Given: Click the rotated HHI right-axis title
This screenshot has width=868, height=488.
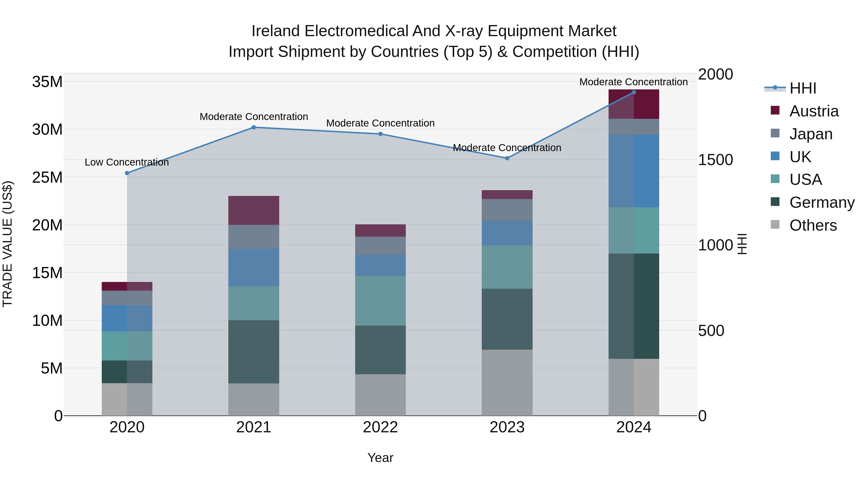Looking at the screenshot, I should click(x=742, y=244).
